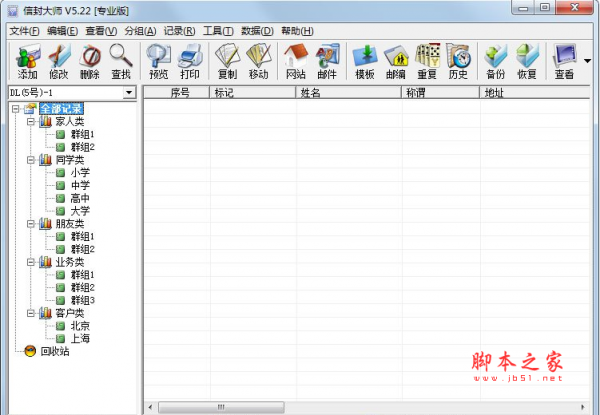Collapse the 朋友类 tree category

pyautogui.click(x=31, y=224)
